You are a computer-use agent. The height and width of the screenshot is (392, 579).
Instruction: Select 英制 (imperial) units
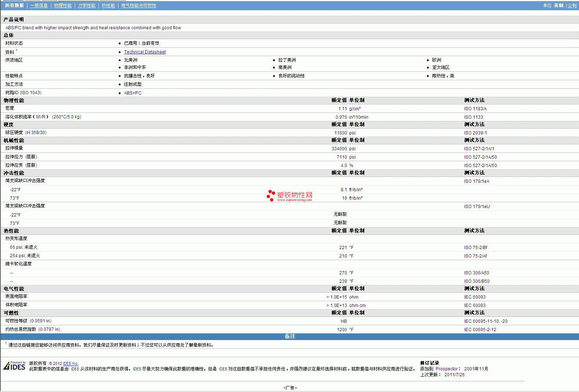coord(558,5)
